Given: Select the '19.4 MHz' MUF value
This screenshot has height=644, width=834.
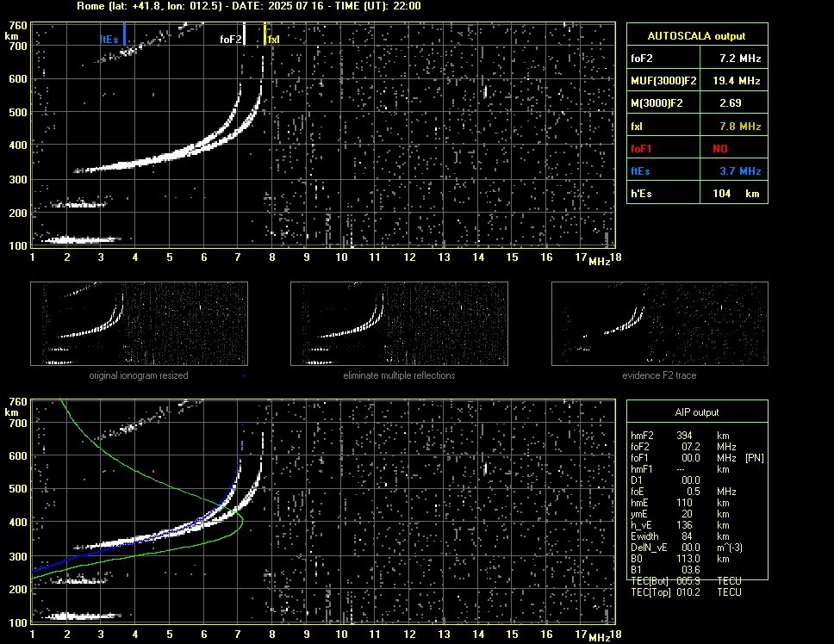Looking at the screenshot, I should [737, 81].
